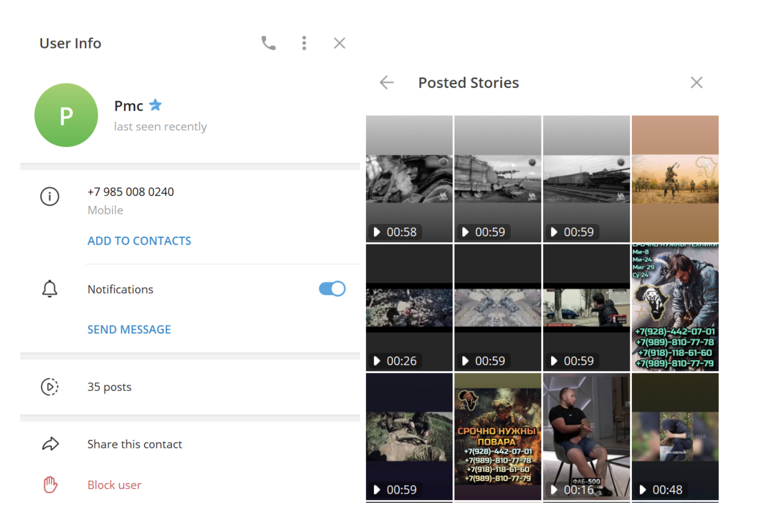Click the stories icon next to 35 posts

(50, 387)
